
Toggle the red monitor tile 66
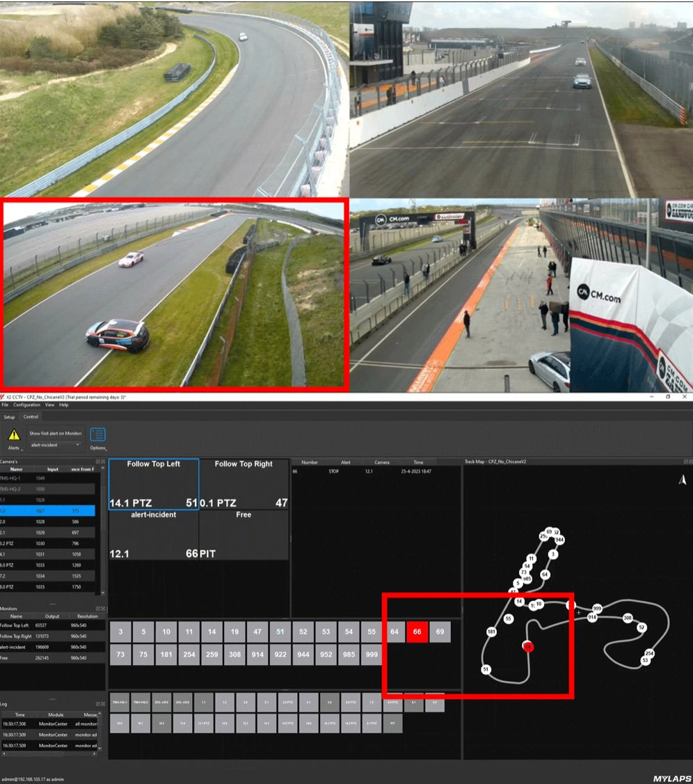coord(417,632)
